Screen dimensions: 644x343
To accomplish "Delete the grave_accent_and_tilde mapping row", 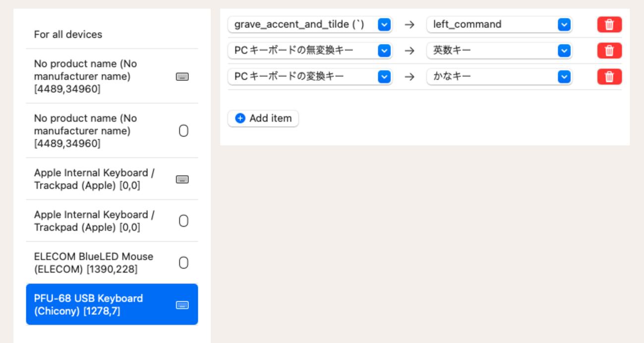I will coord(609,24).
